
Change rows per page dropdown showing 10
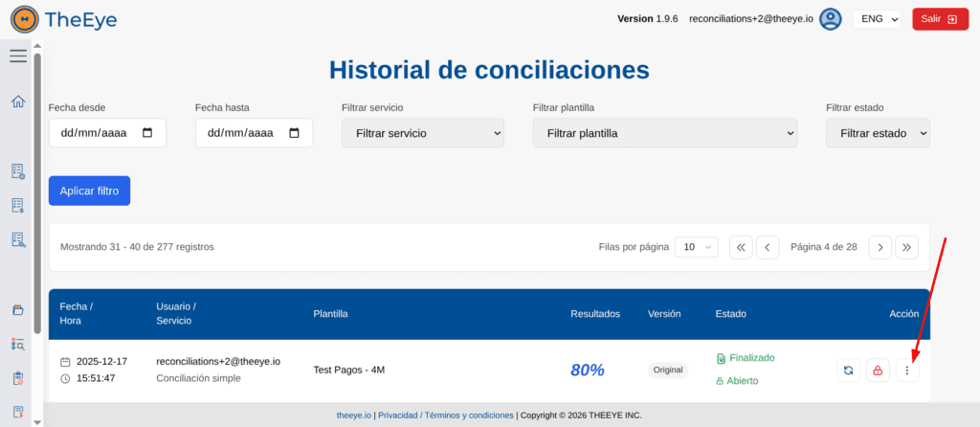pos(696,247)
